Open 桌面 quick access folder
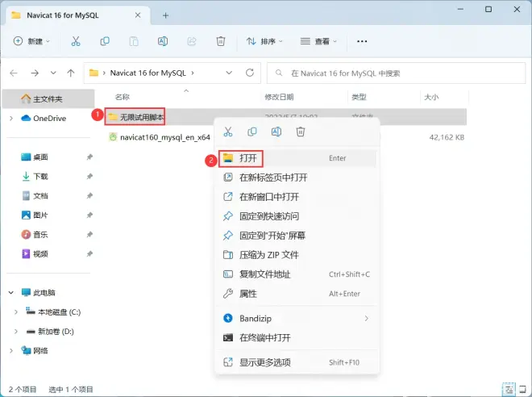 (x=35, y=157)
